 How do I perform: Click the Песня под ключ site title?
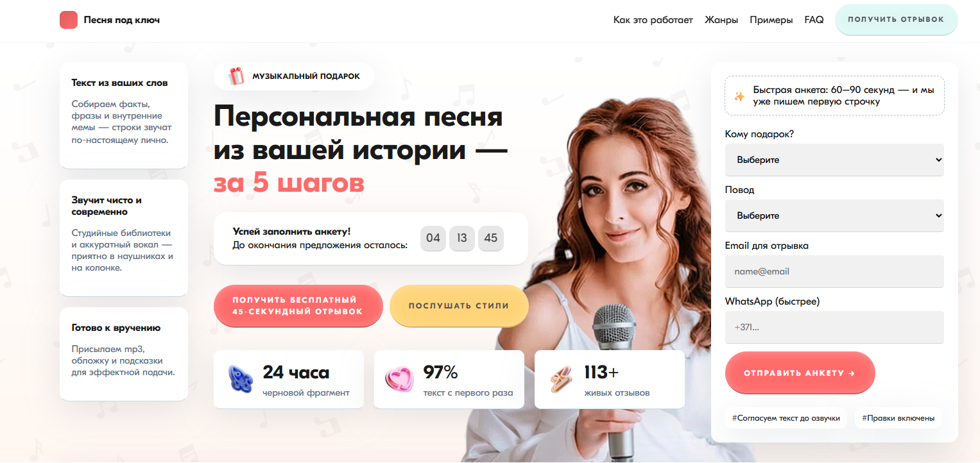[x=122, y=20]
